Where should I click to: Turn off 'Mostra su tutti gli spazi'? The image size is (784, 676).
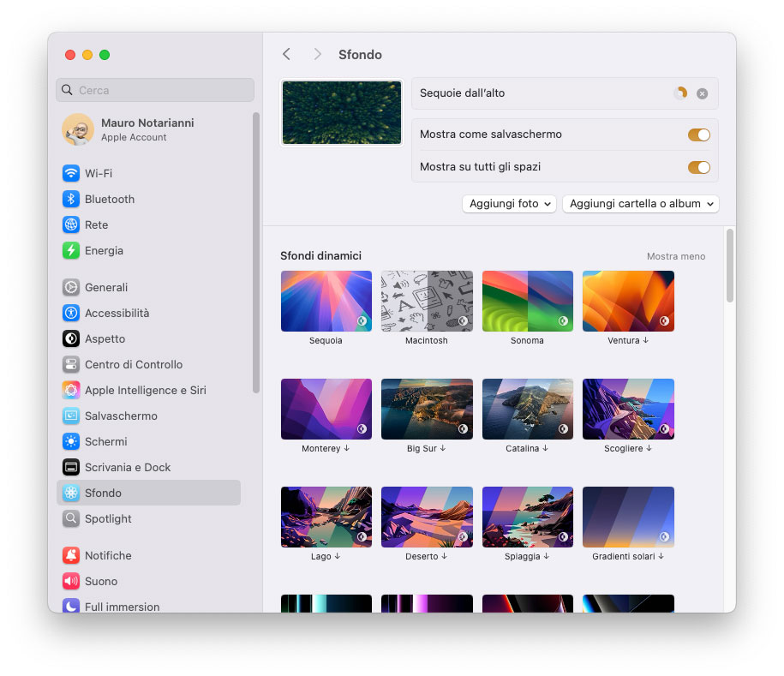699,167
